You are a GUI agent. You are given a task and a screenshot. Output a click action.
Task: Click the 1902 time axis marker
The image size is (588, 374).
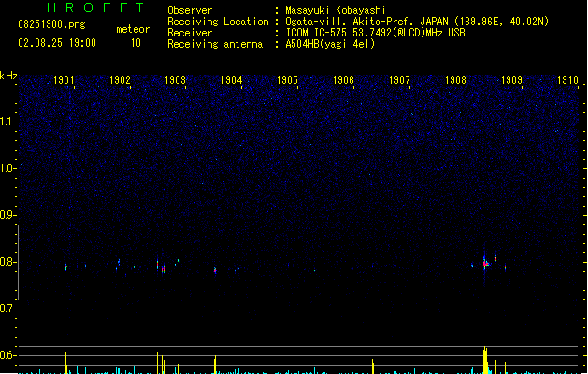click(x=120, y=80)
